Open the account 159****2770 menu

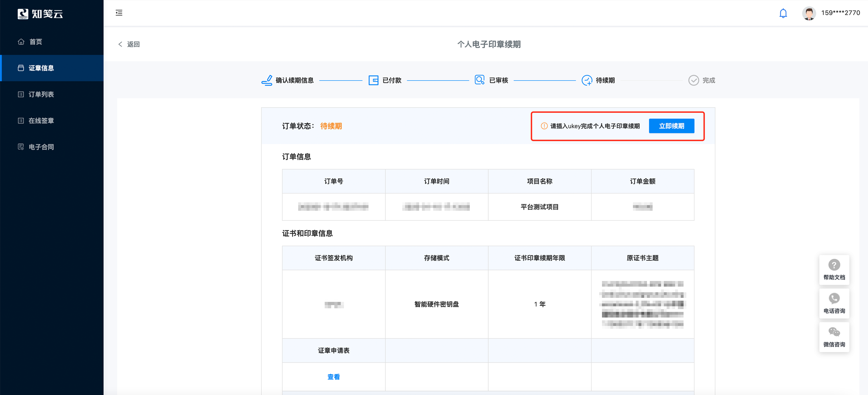coord(840,13)
